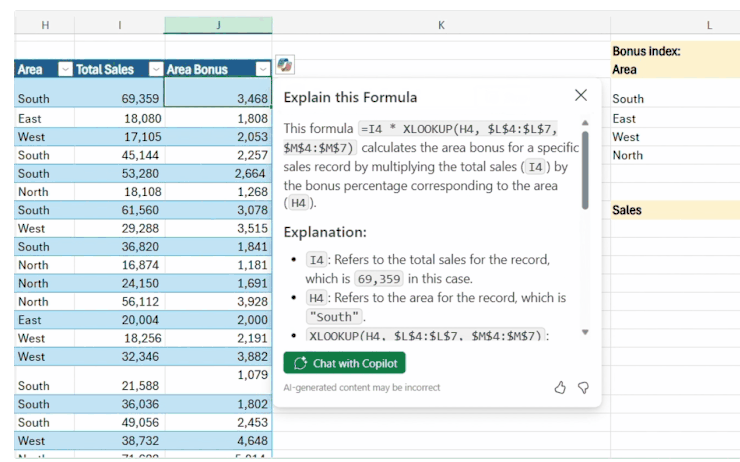Give thumbs down to Copilot explanation
Screen dimensions: 740x462
(x=583, y=388)
